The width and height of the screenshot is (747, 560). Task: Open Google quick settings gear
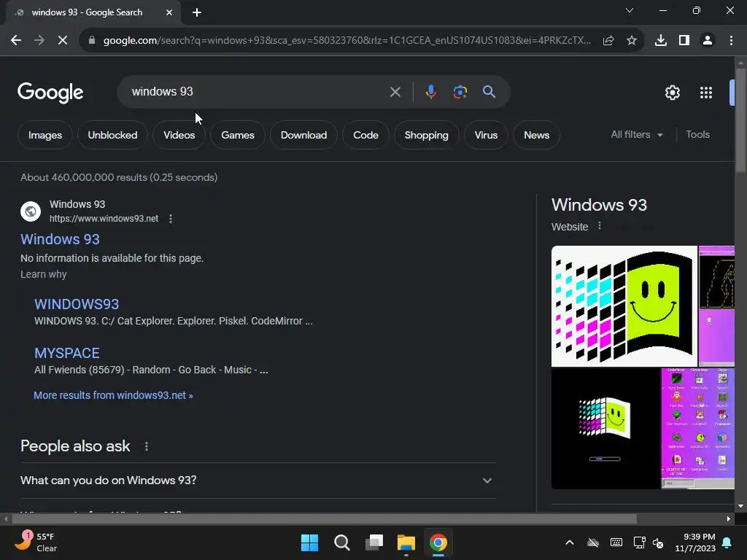pos(672,93)
